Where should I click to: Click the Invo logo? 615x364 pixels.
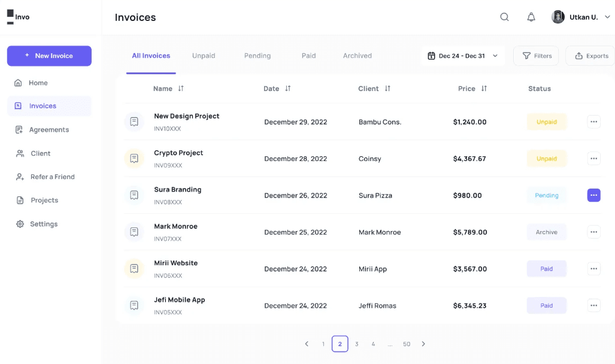click(x=19, y=17)
